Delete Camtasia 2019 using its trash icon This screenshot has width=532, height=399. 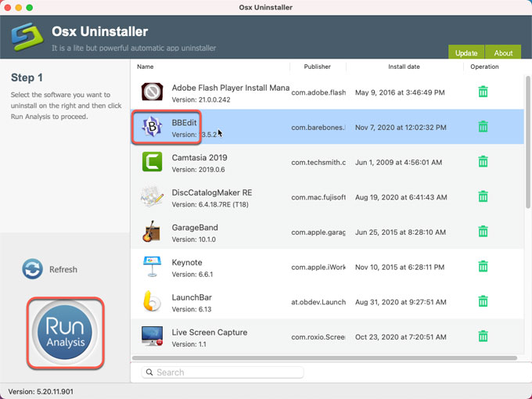pos(483,161)
